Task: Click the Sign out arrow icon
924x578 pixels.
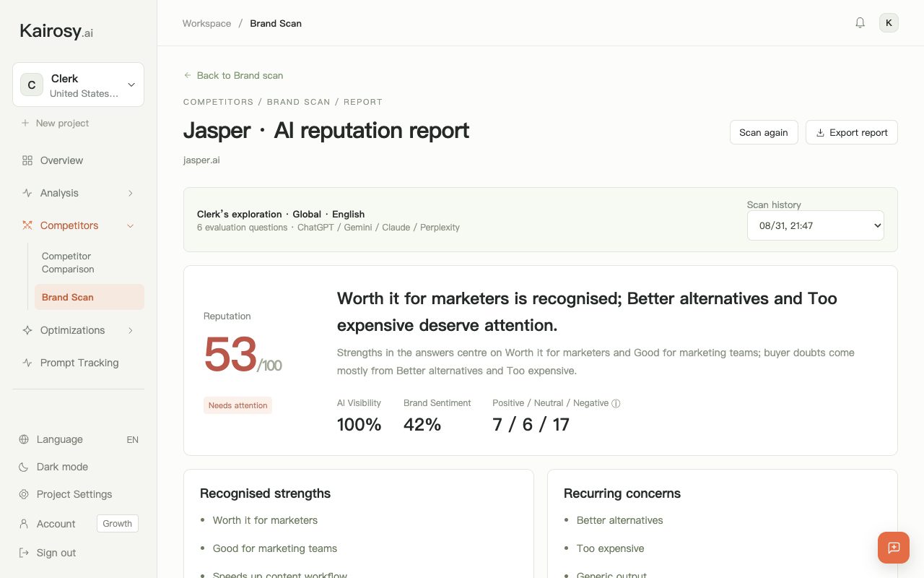Action: click(24, 553)
